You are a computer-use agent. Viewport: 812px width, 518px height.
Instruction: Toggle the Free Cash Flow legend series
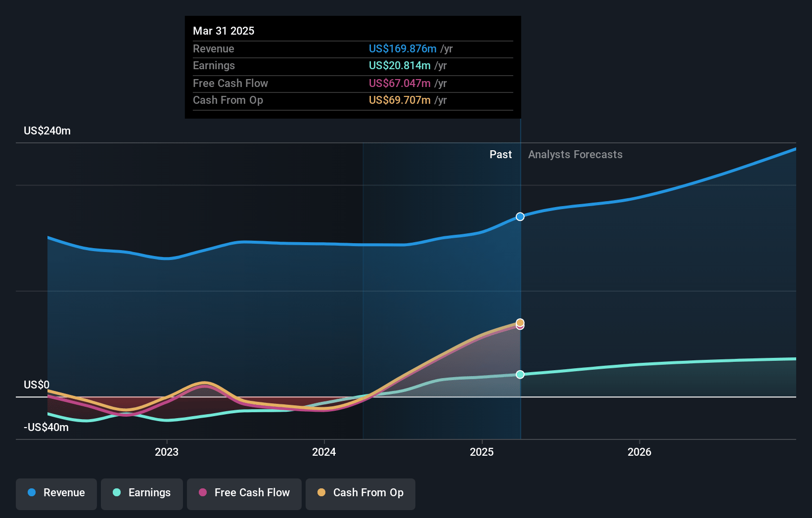[244, 494]
